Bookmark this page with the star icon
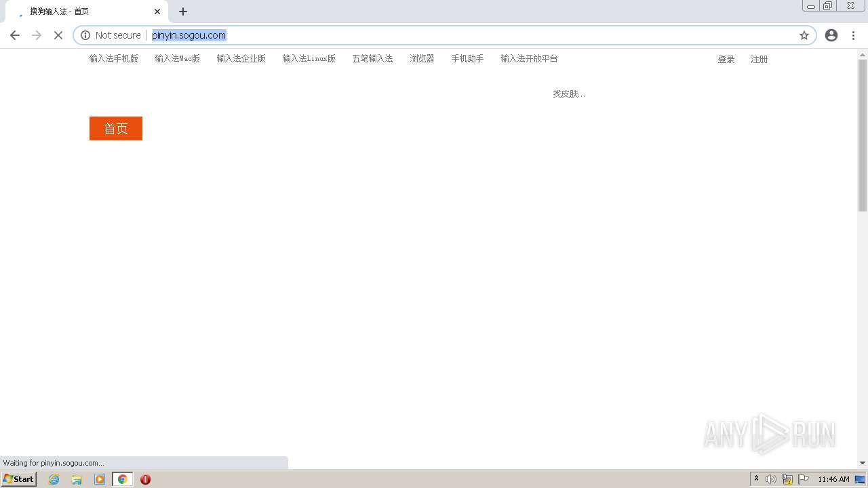This screenshot has height=488, width=868. (x=804, y=35)
